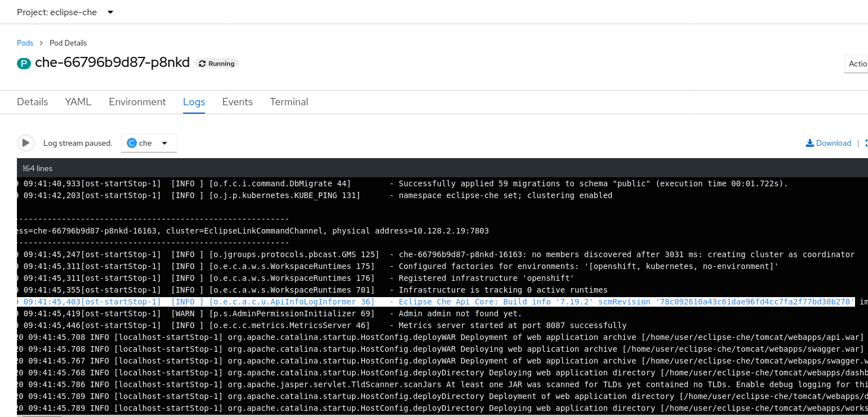Resume the paused log stream
868x417 pixels.
25,143
